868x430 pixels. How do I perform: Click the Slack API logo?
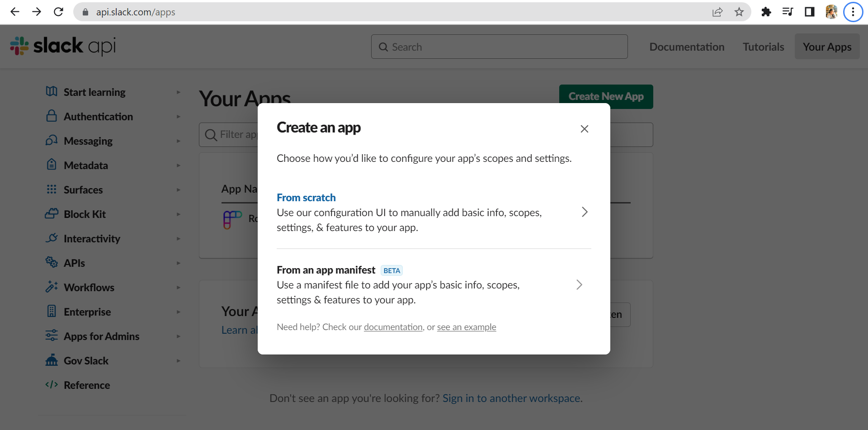[63, 46]
